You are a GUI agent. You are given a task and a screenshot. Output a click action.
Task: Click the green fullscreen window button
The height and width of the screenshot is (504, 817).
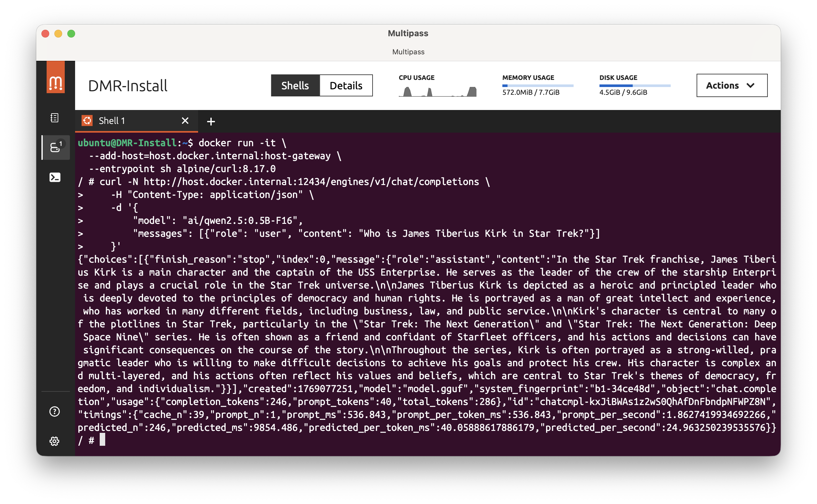[x=71, y=34]
